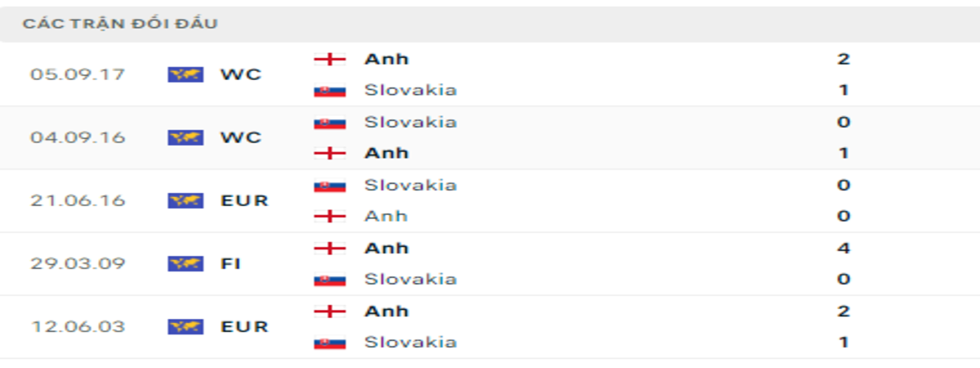Viewport: 980px width, 368px height.
Task: Click England flag in 29.03.09 match
Action: tap(330, 248)
